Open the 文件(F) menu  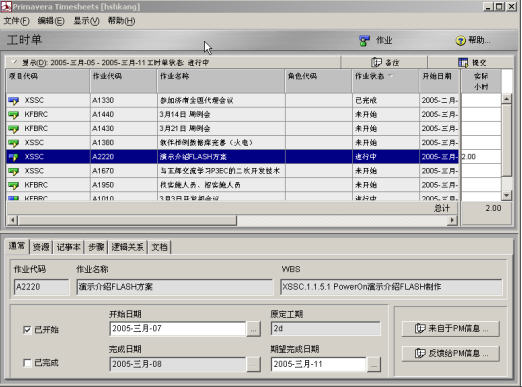pyautogui.click(x=16, y=21)
